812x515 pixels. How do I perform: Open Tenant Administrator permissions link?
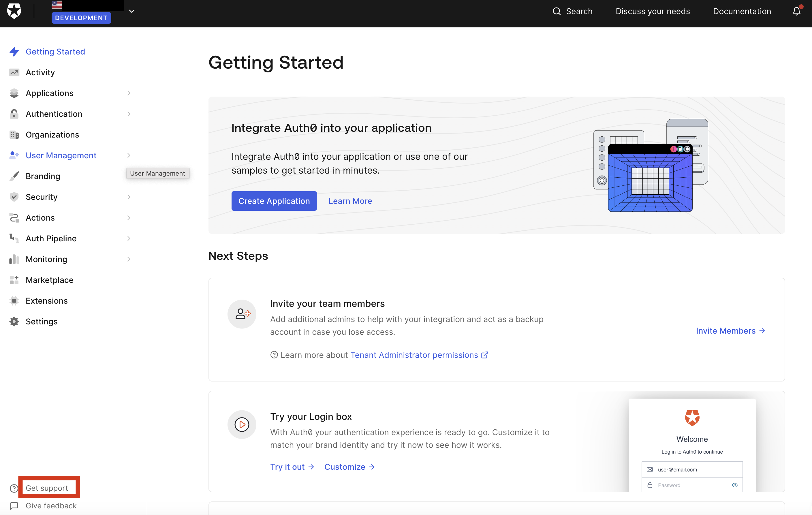coord(420,355)
